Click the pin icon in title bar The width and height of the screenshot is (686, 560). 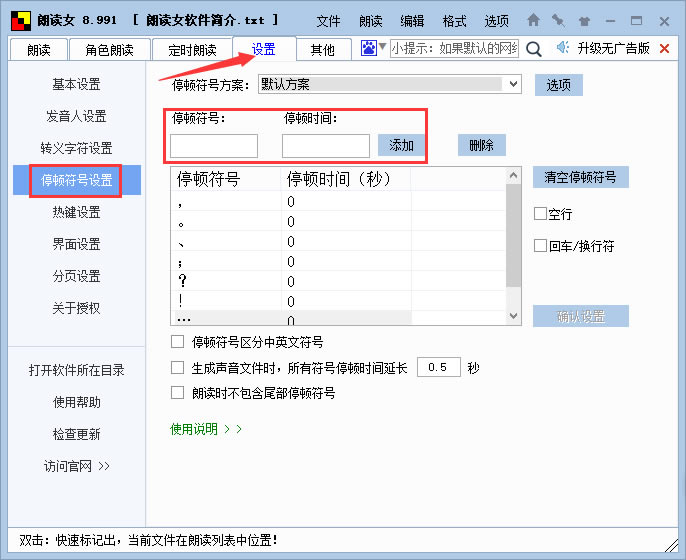(558, 20)
